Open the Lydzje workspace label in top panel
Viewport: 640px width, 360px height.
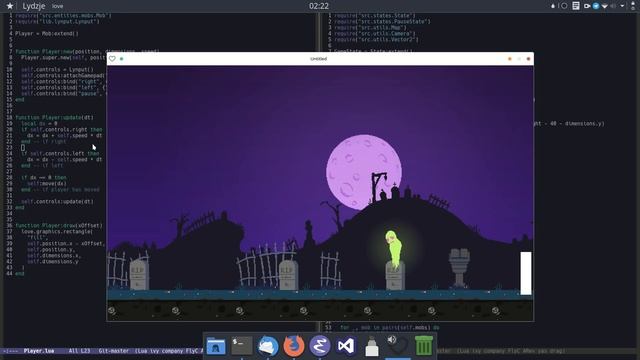tap(34, 6)
